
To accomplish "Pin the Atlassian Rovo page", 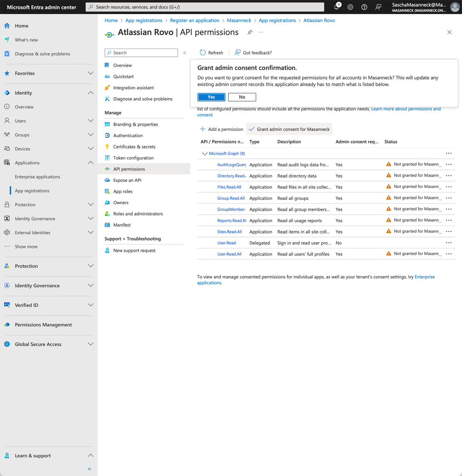I will 249,33.
